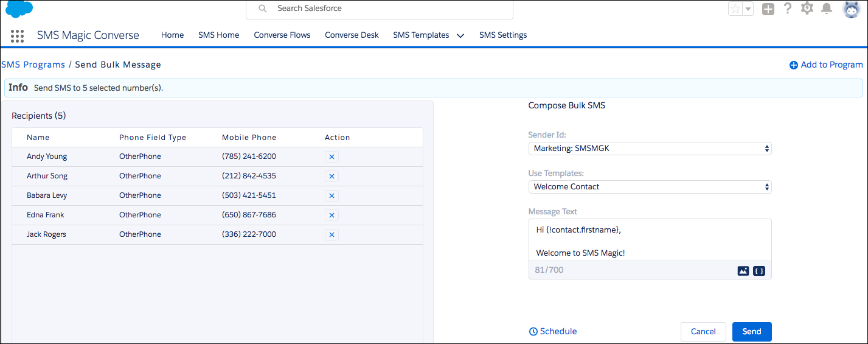Click the Send button

752,332
